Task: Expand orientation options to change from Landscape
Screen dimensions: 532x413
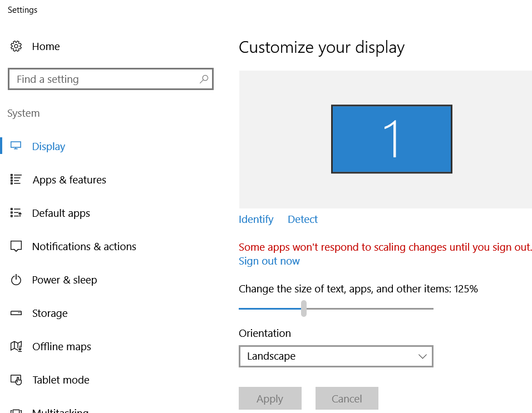Action: coord(336,356)
